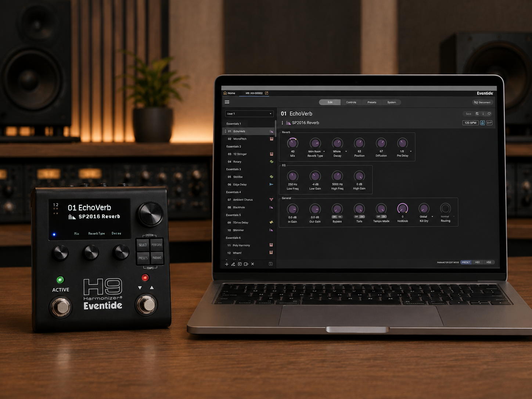Click the pink icon on the Ambient Chorus row

(x=272, y=199)
